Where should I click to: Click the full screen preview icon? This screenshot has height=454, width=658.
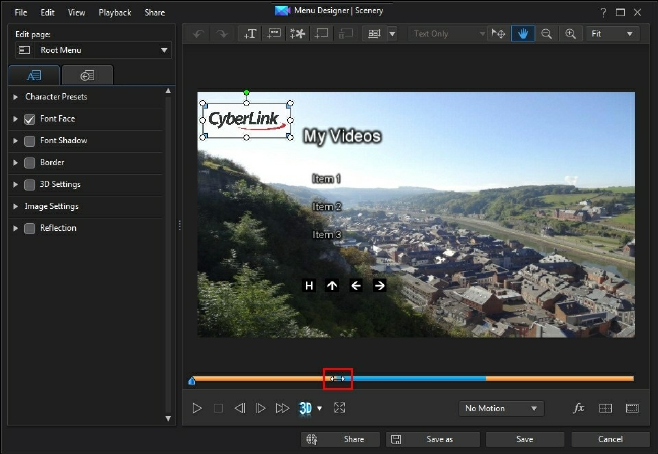[340, 408]
